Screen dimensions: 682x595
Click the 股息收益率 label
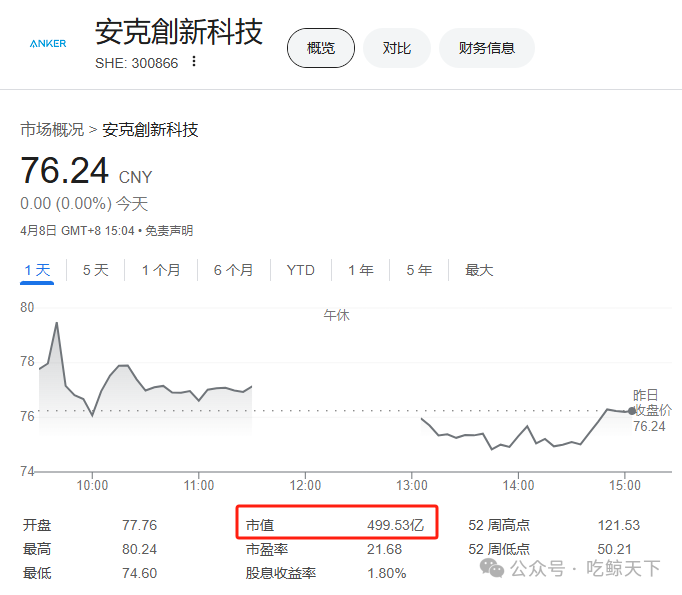point(281,573)
